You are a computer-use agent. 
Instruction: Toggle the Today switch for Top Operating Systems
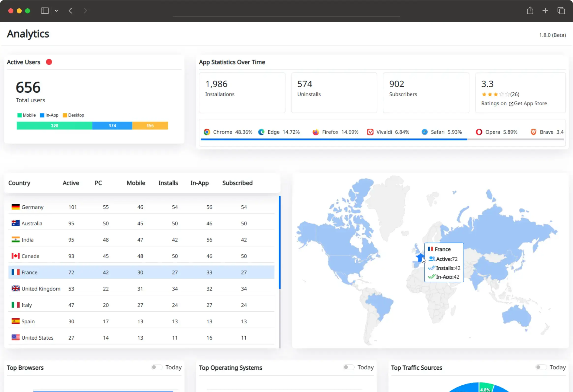click(349, 367)
